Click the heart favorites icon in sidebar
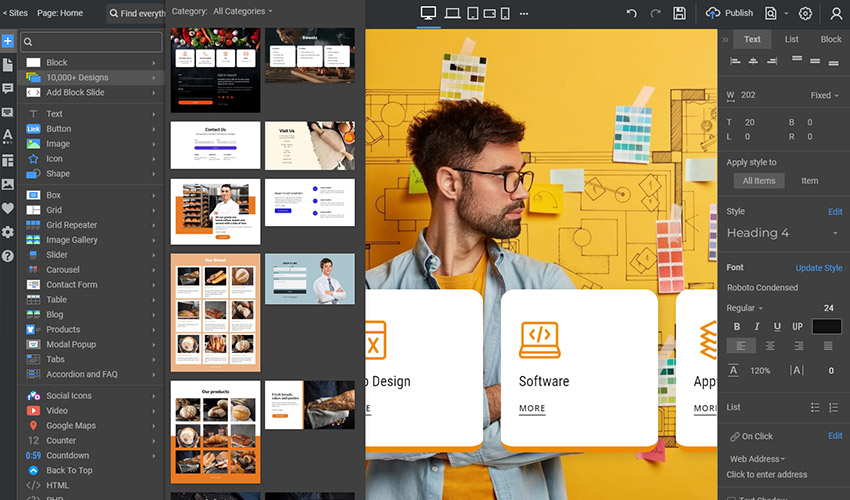Screen dimensions: 850x500 click(8, 208)
